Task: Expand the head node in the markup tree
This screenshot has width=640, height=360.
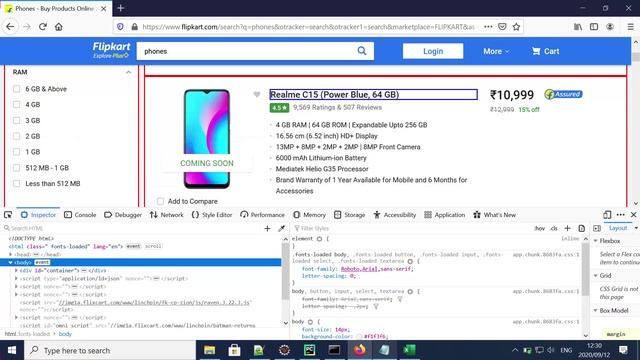Action: pyautogui.click(x=11, y=254)
